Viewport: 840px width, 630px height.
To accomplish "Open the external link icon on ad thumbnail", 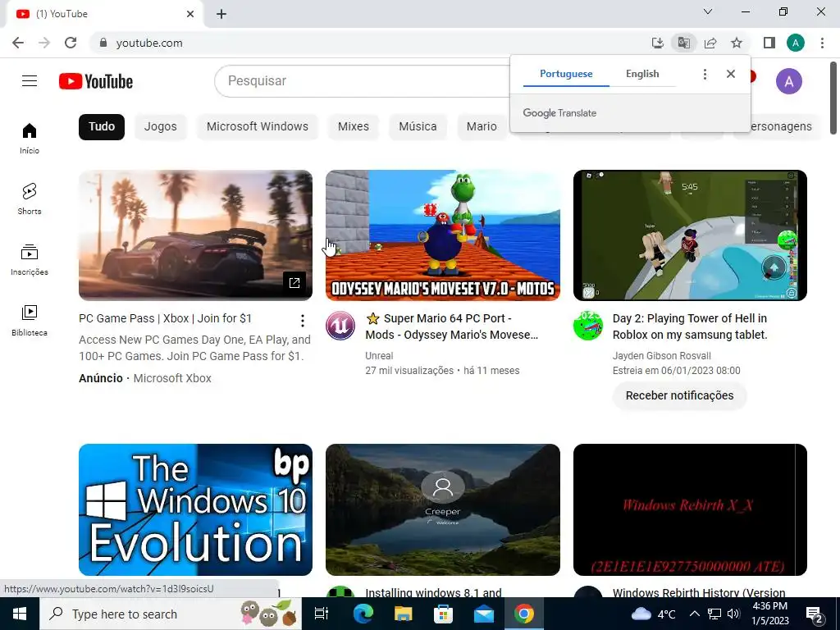I will 294,282.
